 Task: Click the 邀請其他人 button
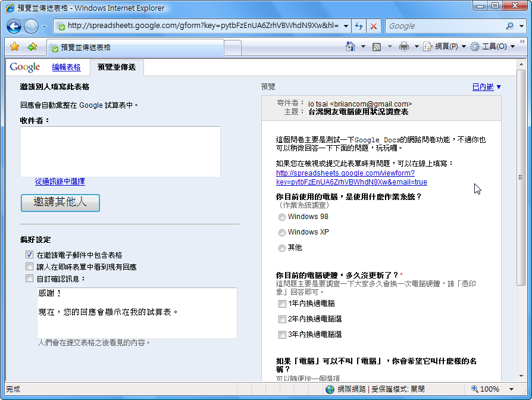(x=60, y=202)
